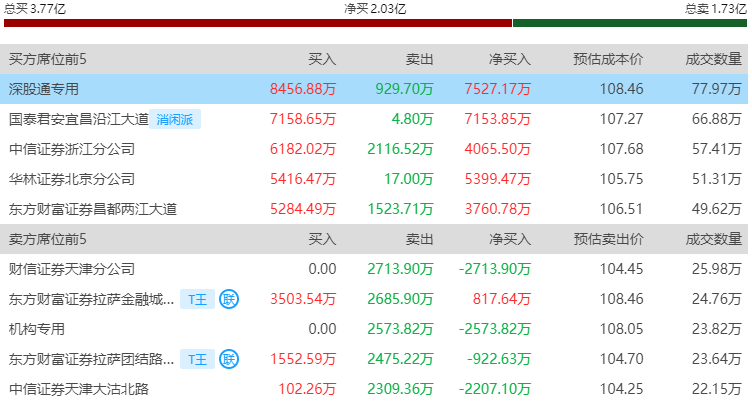Viewport: 752px width, 405px height.
Task: Click 买入 column header in buyer table
Action: (322, 59)
